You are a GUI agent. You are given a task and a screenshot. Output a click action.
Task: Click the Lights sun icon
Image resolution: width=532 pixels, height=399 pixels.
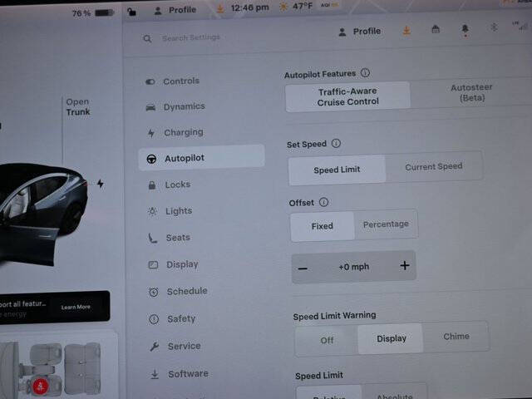(x=152, y=212)
